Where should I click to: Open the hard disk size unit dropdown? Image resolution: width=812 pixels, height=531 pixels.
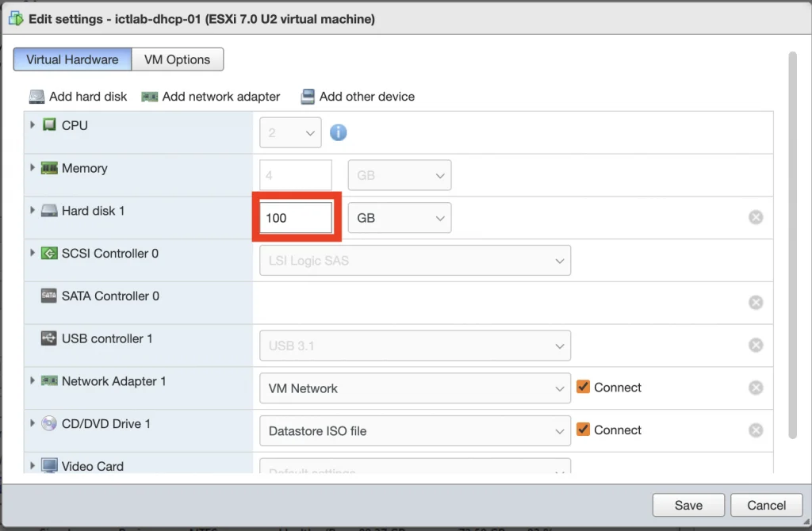(400, 218)
